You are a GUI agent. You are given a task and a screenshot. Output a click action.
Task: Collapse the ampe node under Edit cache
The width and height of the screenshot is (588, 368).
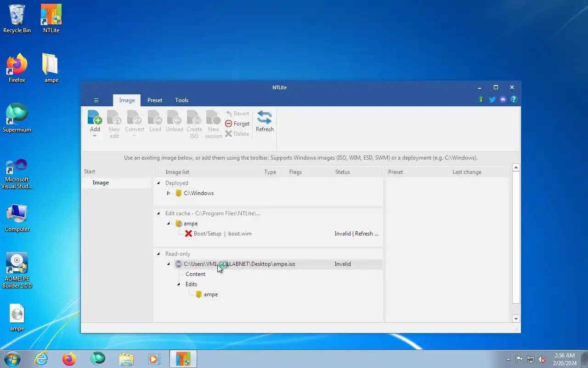point(169,224)
